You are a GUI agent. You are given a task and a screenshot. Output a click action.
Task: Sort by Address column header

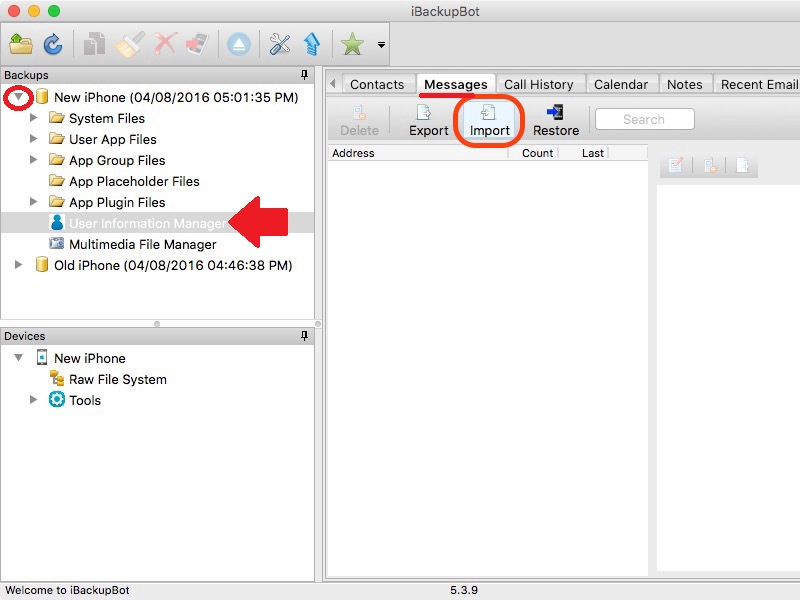point(418,153)
